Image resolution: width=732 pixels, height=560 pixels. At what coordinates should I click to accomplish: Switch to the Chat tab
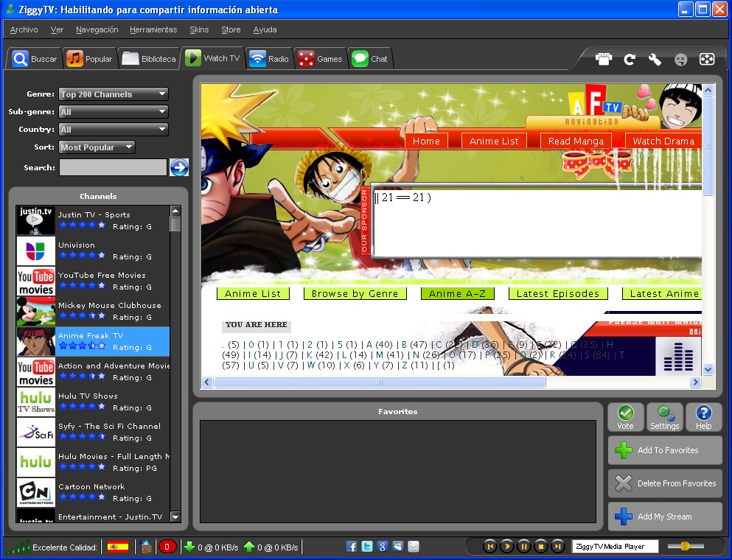pyautogui.click(x=370, y=59)
